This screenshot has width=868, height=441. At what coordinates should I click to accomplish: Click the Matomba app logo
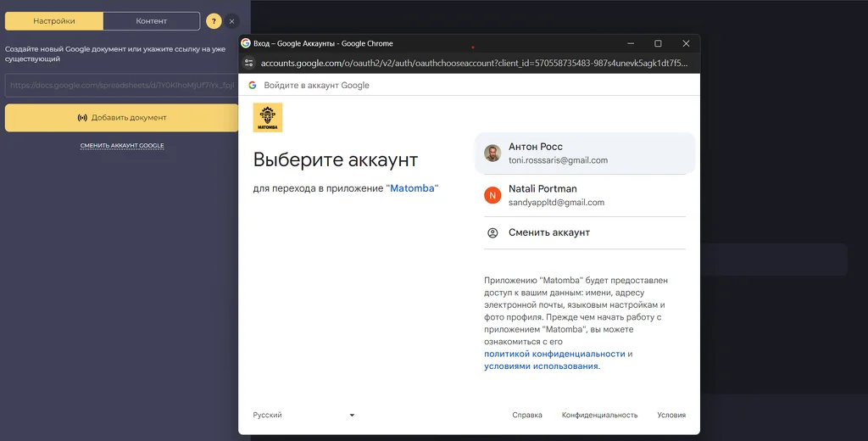pos(267,117)
